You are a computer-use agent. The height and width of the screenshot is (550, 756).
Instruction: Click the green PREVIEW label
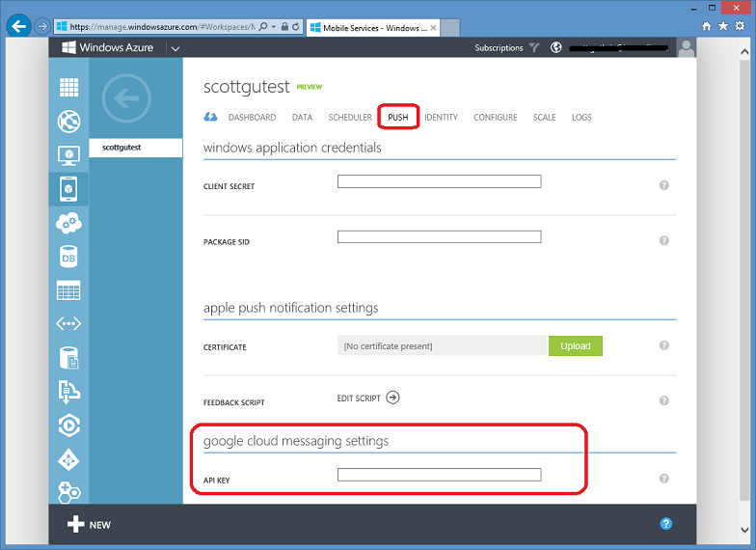pyautogui.click(x=309, y=87)
